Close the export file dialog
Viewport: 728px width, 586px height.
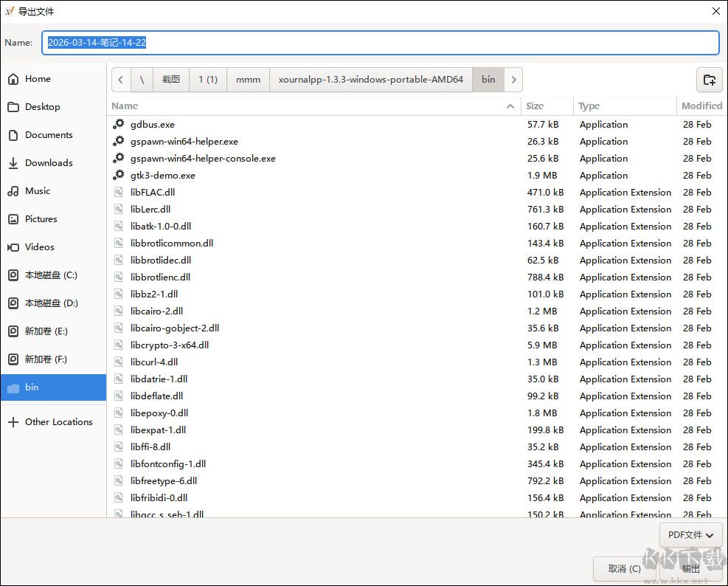pos(716,11)
